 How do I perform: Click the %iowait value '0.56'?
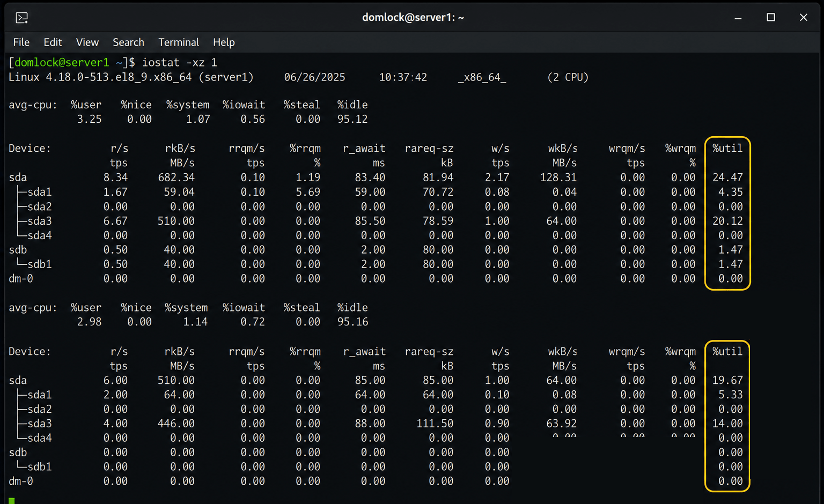(253, 119)
